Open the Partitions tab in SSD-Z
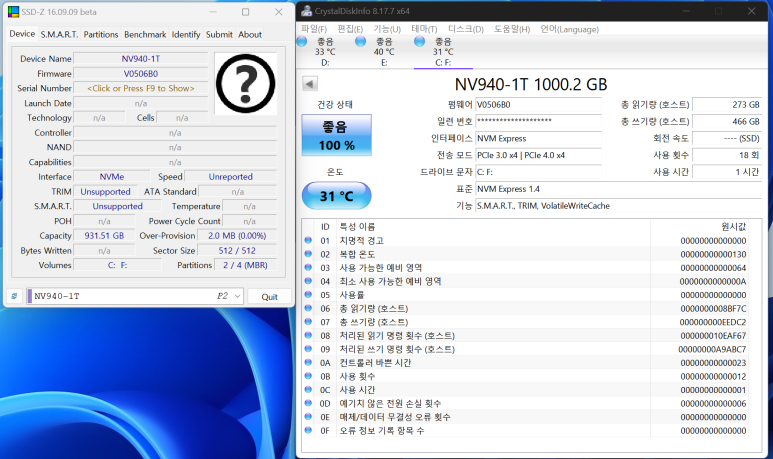 (101, 34)
